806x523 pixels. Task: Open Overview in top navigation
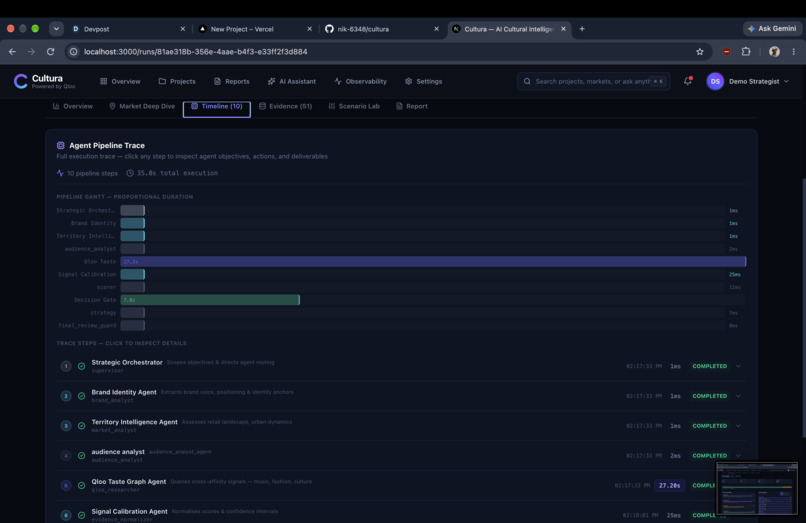pyautogui.click(x=120, y=81)
